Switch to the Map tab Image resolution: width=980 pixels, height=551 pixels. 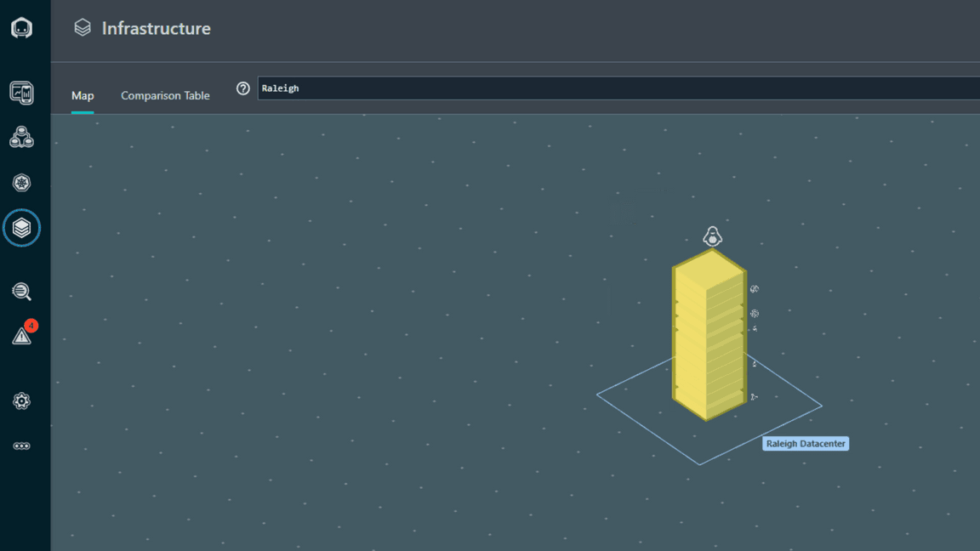coord(83,96)
